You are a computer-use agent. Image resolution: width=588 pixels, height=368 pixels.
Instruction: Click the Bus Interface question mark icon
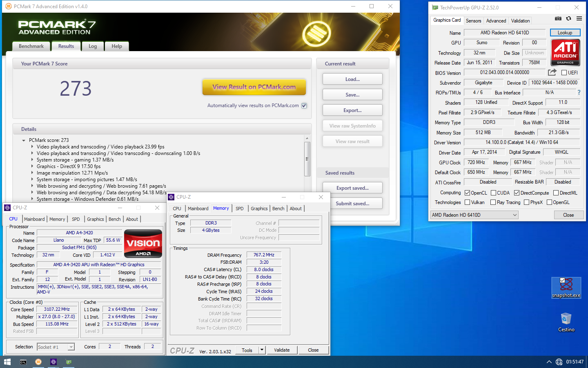click(x=579, y=92)
